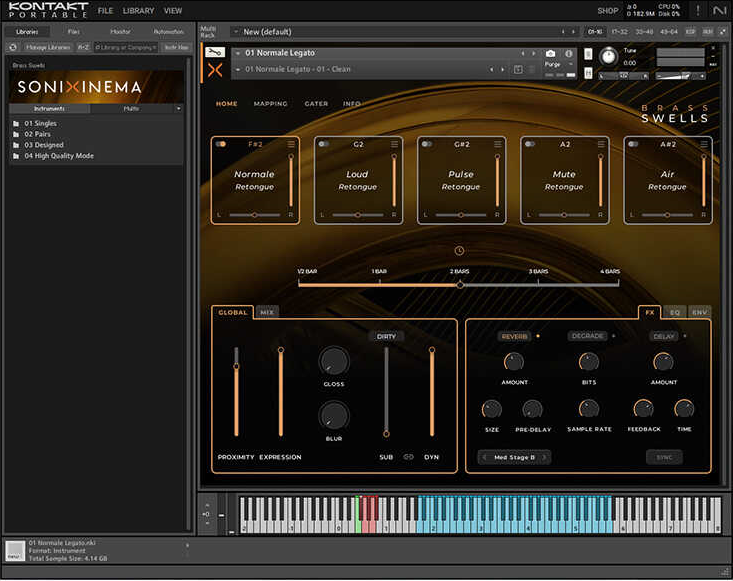The width and height of the screenshot is (733, 581).
Task: Click the Native Instruments logo icon
Action: pyautogui.click(x=719, y=10)
